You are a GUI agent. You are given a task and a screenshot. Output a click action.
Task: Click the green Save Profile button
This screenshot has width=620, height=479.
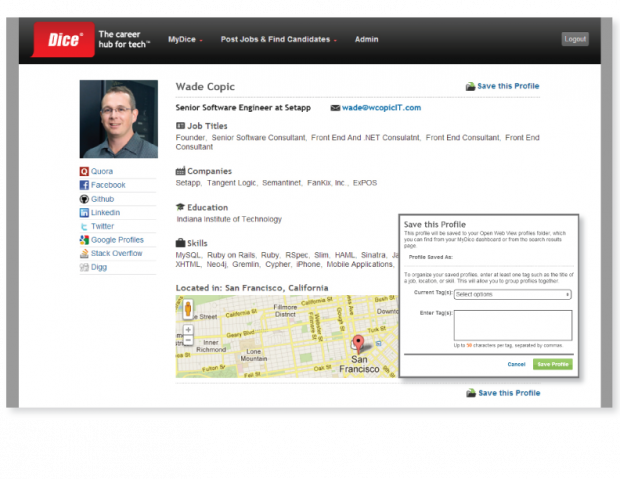[552, 364]
